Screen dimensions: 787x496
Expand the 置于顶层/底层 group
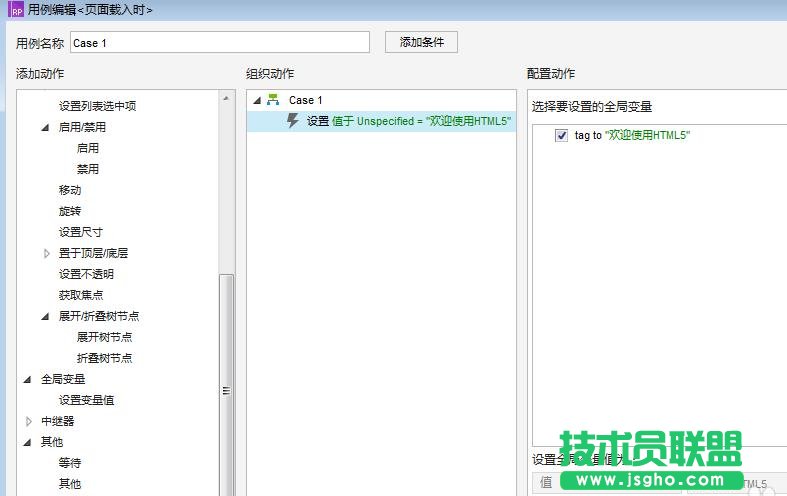tap(46, 254)
